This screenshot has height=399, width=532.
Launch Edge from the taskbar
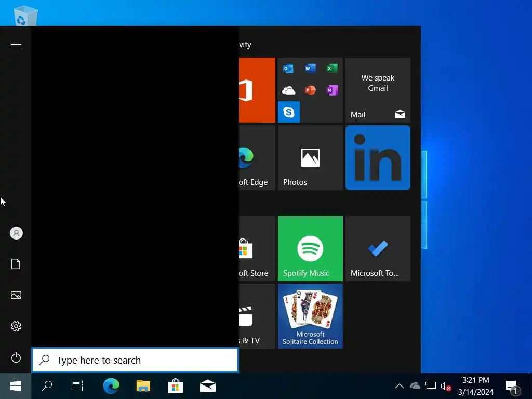(111, 386)
